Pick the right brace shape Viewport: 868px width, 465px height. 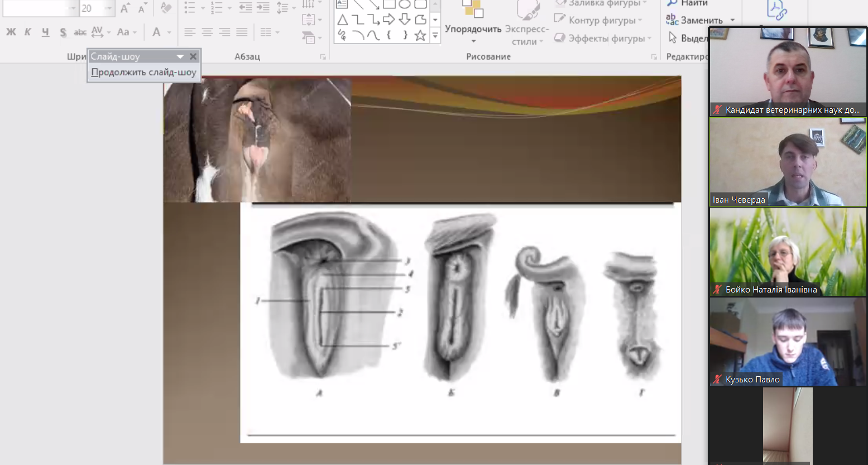(x=405, y=36)
